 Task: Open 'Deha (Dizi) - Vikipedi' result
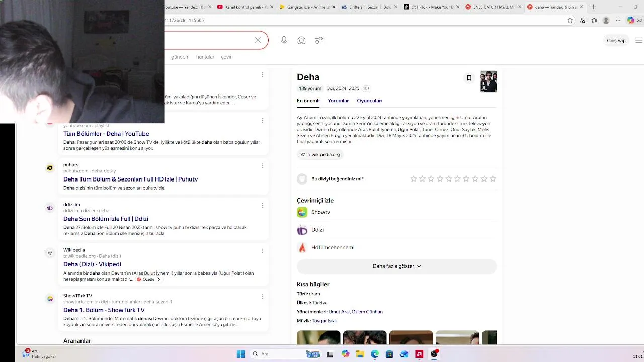(x=92, y=264)
